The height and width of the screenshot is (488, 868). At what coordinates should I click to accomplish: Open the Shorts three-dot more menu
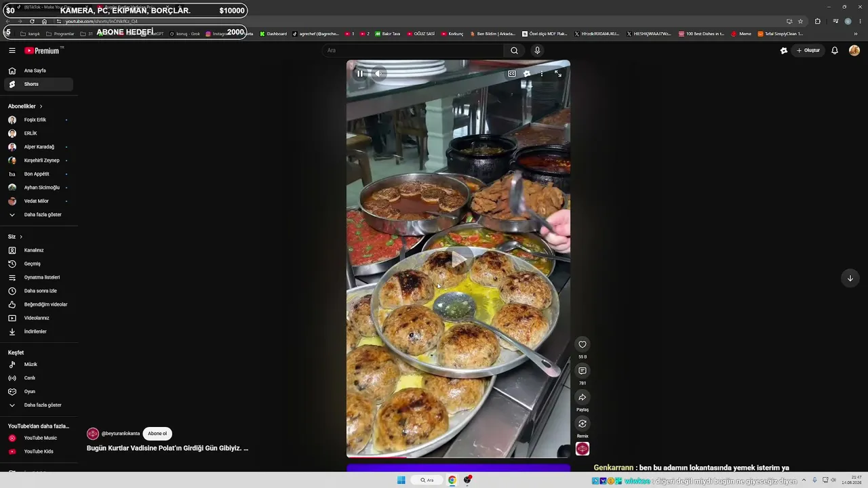541,74
